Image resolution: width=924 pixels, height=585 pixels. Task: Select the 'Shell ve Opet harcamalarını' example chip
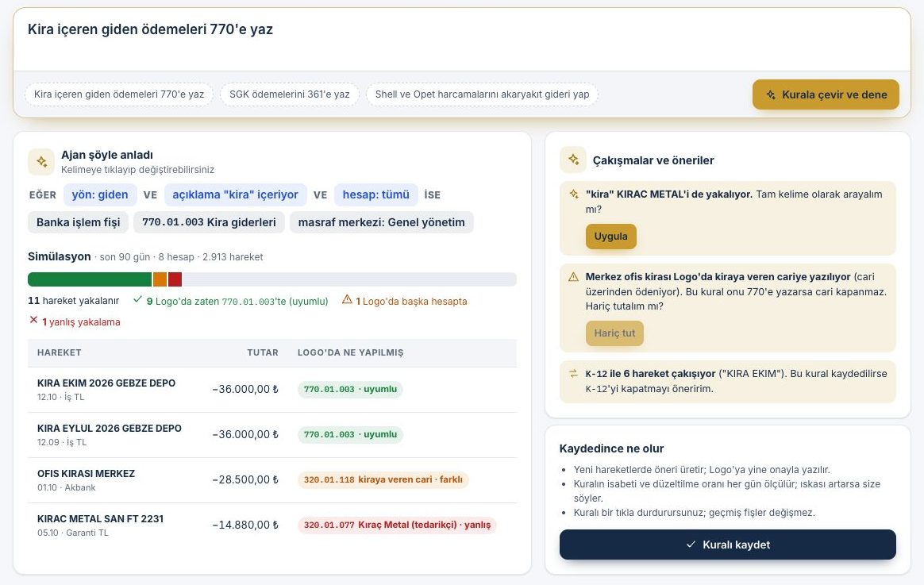[482, 94]
